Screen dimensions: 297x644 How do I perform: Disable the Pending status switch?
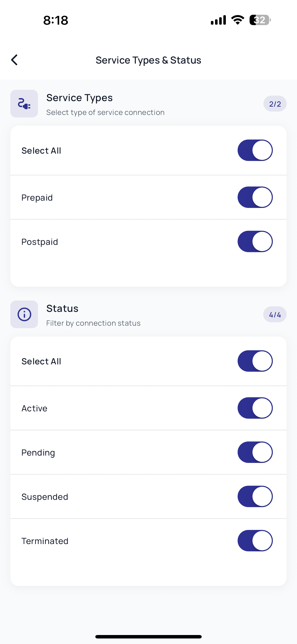pos(255,452)
